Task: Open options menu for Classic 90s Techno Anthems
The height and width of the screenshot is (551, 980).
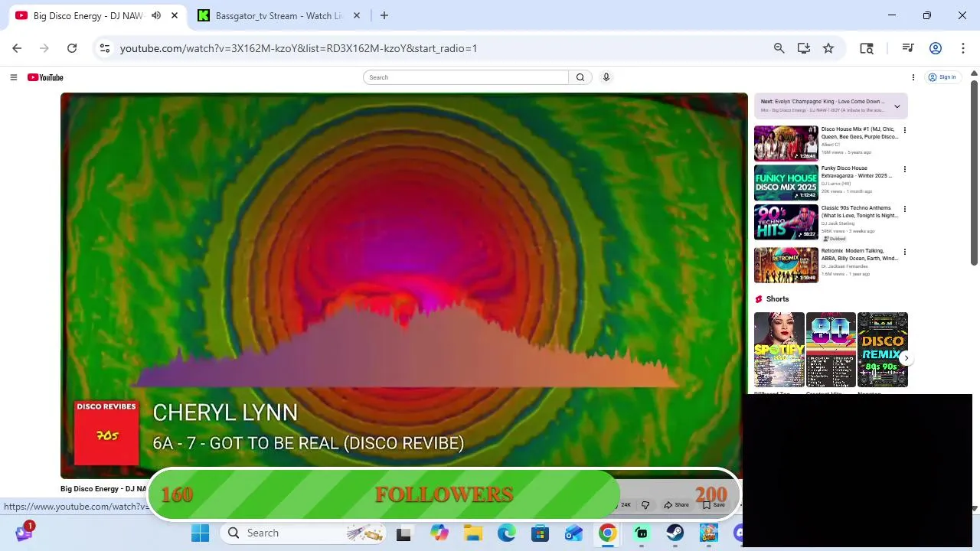Action: (x=904, y=209)
